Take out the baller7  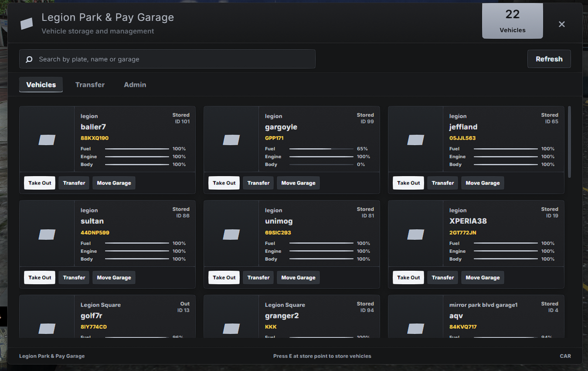click(40, 183)
